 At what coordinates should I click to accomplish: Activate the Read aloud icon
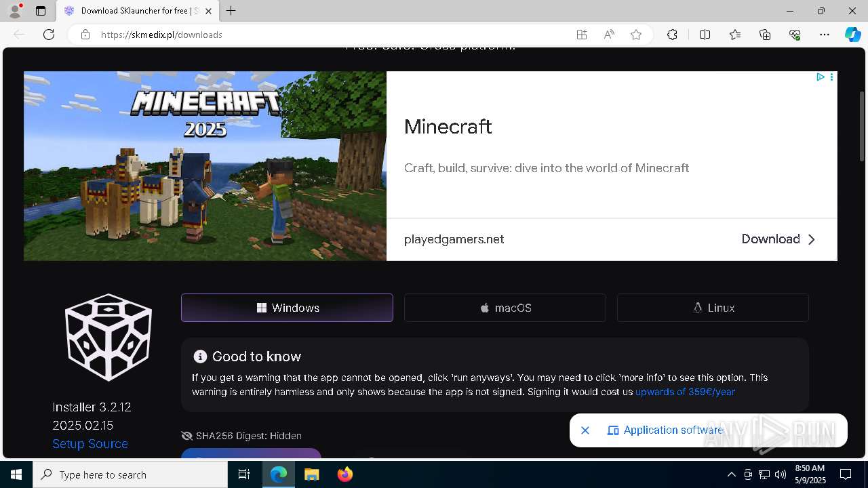pyautogui.click(x=609, y=35)
